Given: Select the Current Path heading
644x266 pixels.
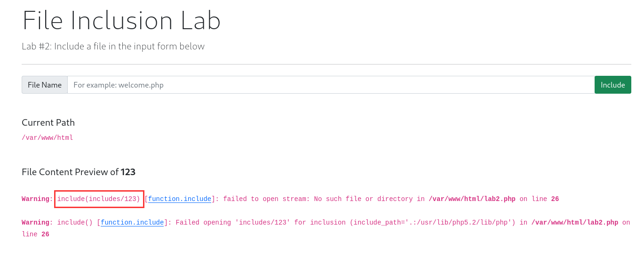Looking at the screenshot, I should coord(48,122).
